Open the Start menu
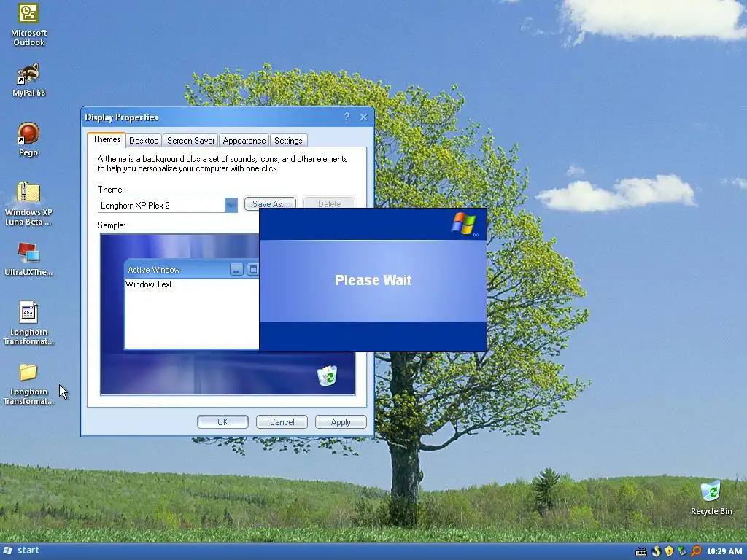The height and width of the screenshot is (560, 747). point(21,551)
